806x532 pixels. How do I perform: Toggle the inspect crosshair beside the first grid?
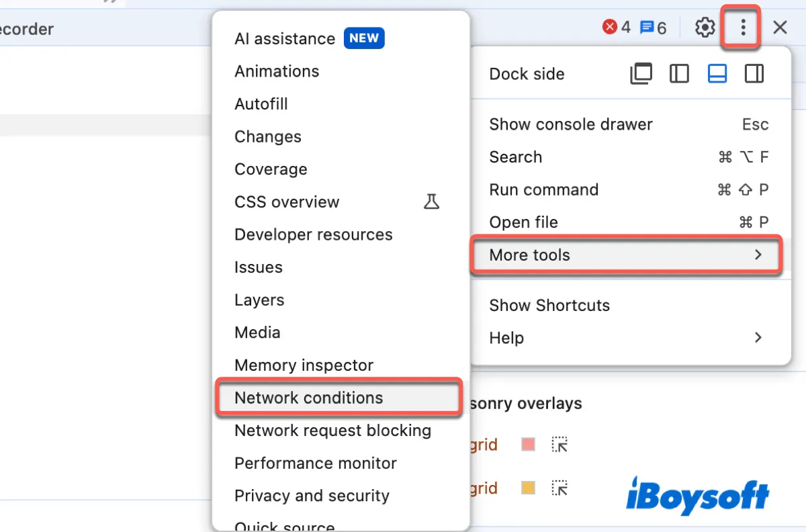pyautogui.click(x=559, y=444)
